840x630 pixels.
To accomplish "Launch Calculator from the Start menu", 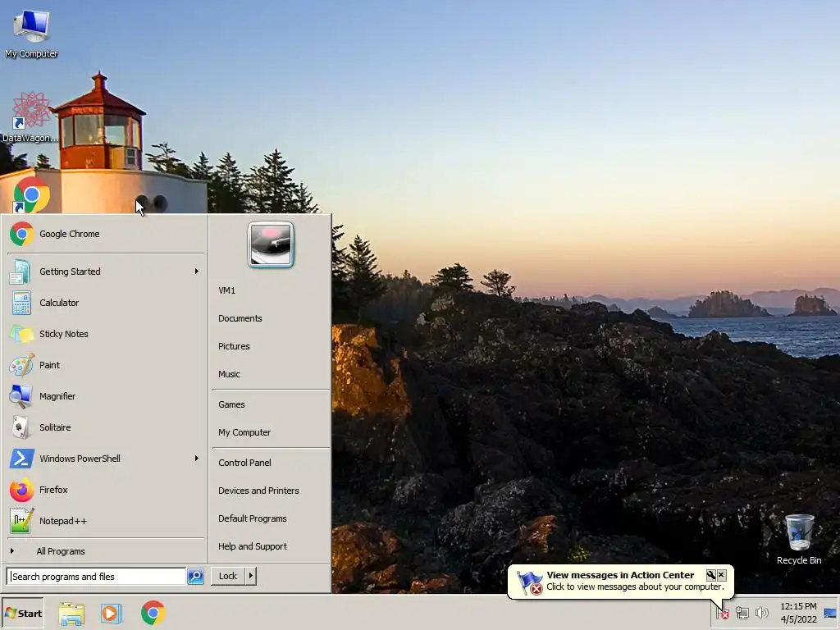I will point(106,303).
